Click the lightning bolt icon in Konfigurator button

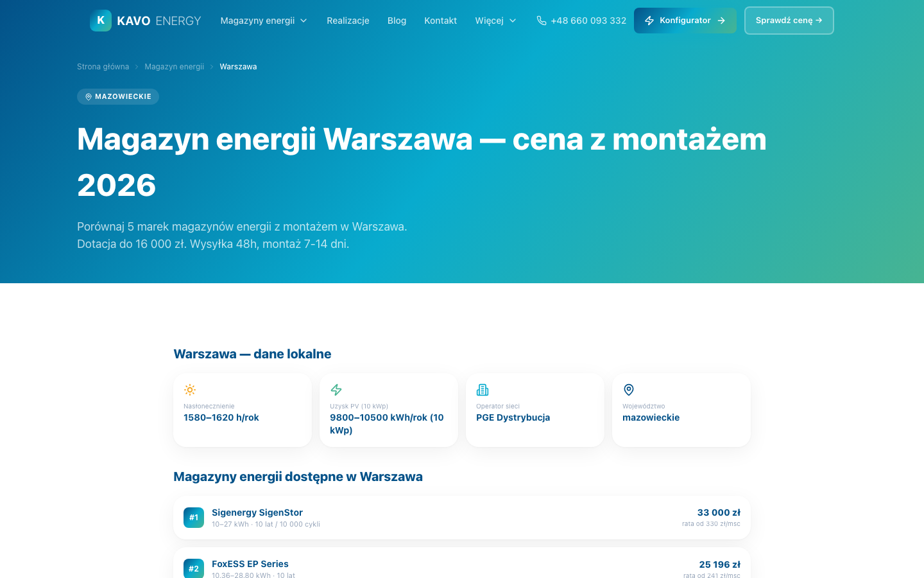click(x=649, y=21)
